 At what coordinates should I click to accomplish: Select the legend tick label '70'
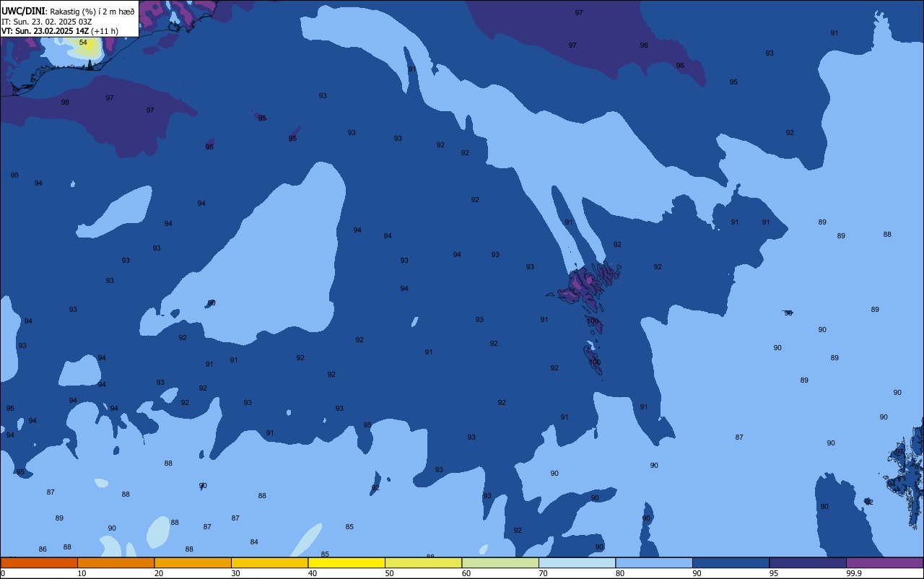(543, 573)
